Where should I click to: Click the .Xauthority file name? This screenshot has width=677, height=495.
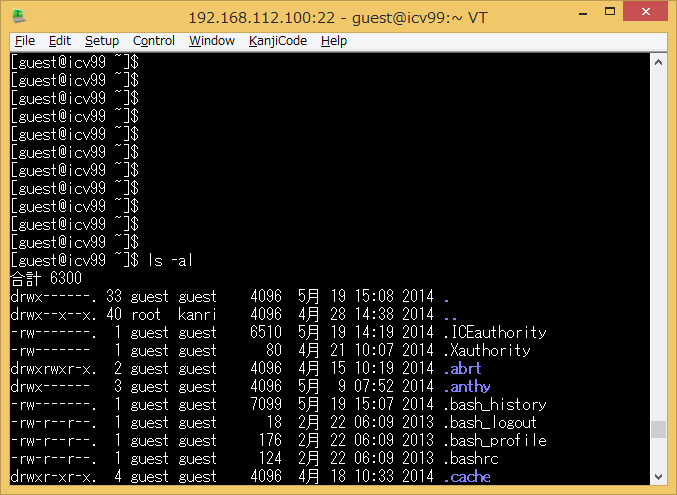[x=487, y=350]
